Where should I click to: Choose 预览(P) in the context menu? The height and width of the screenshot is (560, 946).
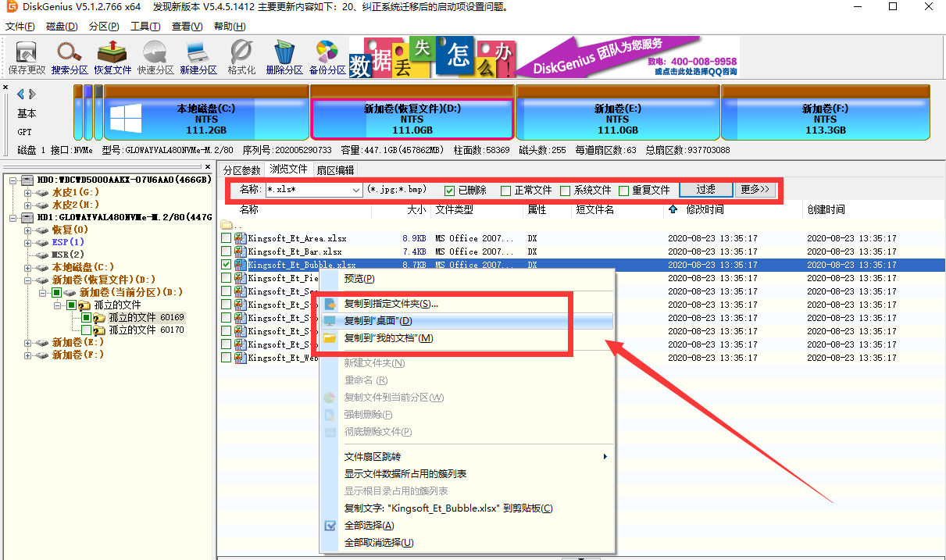467,279
